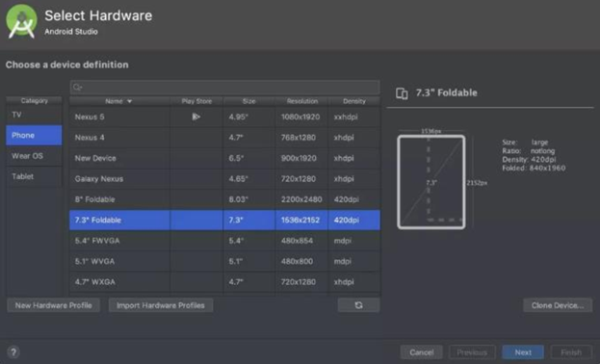Select the Wear OS category

click(x=34, y=156)
